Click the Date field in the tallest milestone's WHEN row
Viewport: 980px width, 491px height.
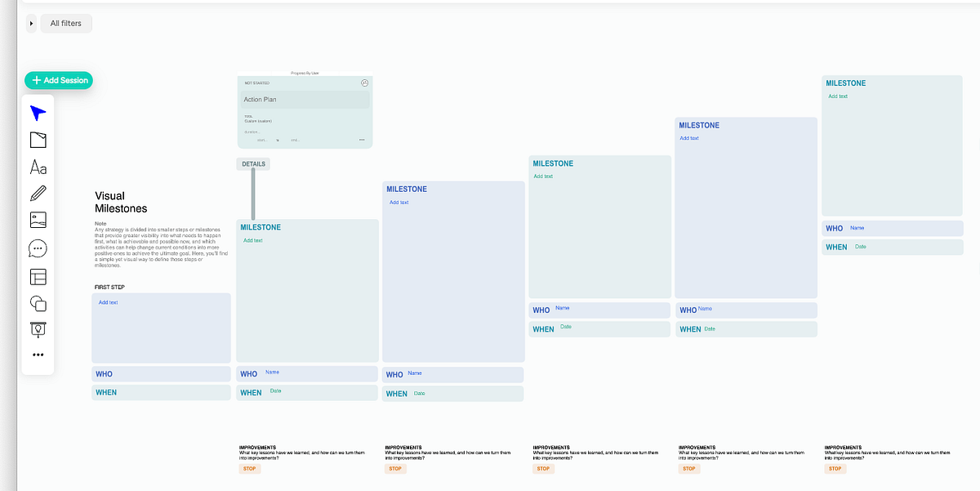pos(861,247)
